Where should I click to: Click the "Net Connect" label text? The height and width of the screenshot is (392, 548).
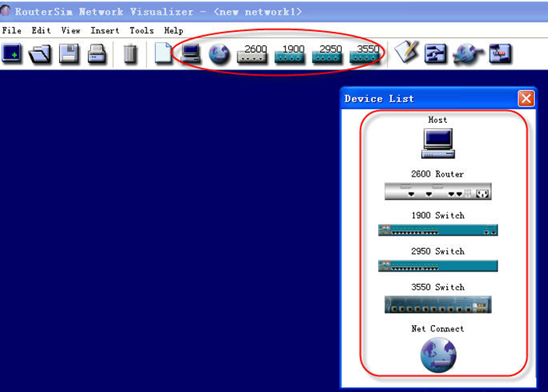click(437, 329)
